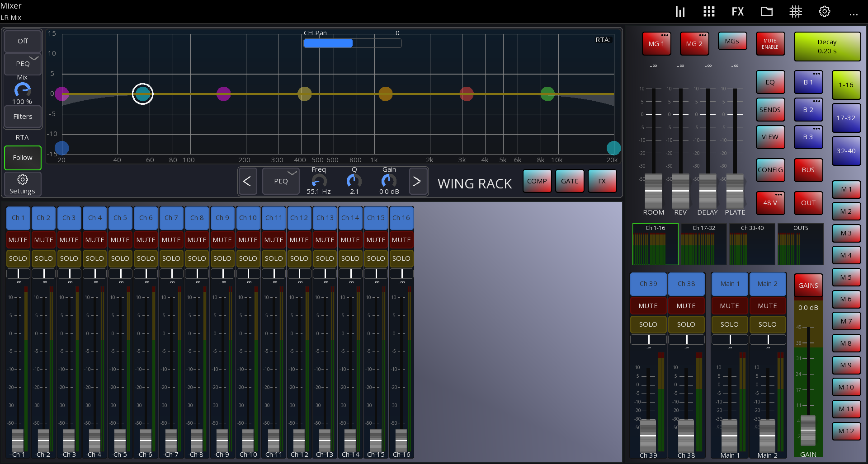Toggle the RTA Follow button

coord(23,158)
